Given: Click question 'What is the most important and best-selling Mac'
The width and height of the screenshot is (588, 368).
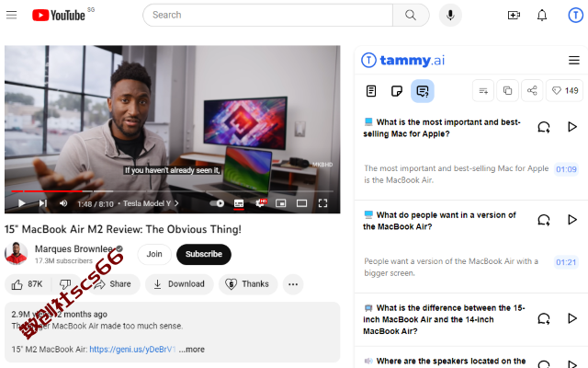Looking at the screenshot, I should pos(442,128).
